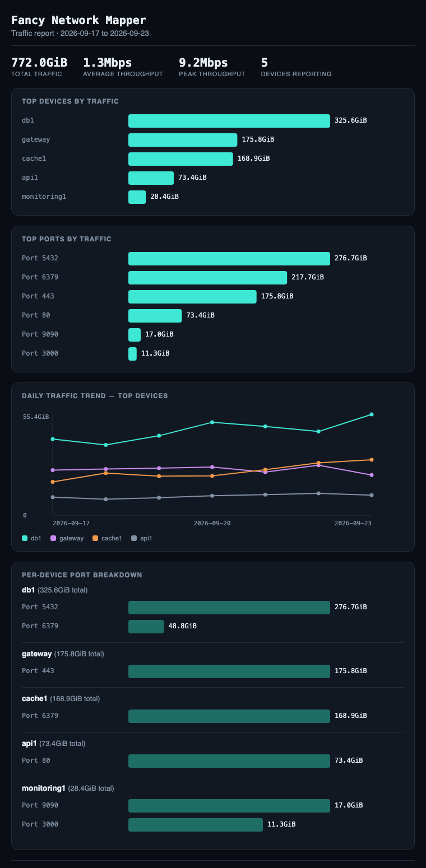Click the gateway 175.8GiB total breakdown header

[x=63, y=654]
